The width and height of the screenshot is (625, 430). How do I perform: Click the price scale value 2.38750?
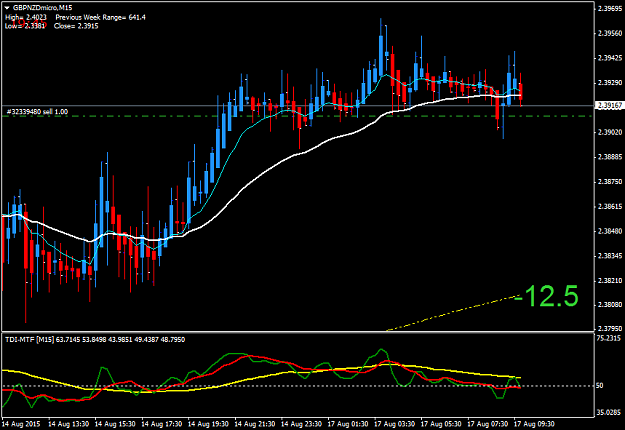pos(610,181)
